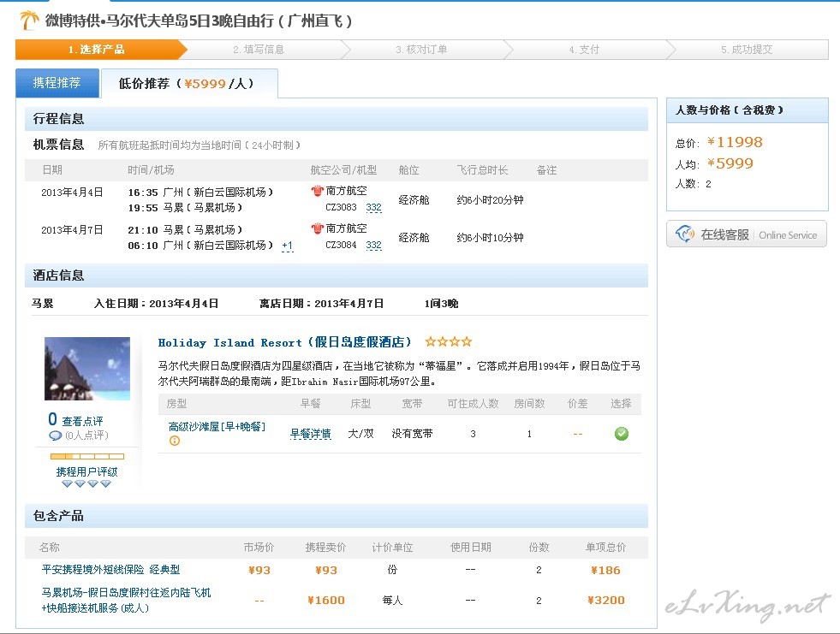Click the 入住日期 2013年4月4日 check-in text

coord(157,304)
